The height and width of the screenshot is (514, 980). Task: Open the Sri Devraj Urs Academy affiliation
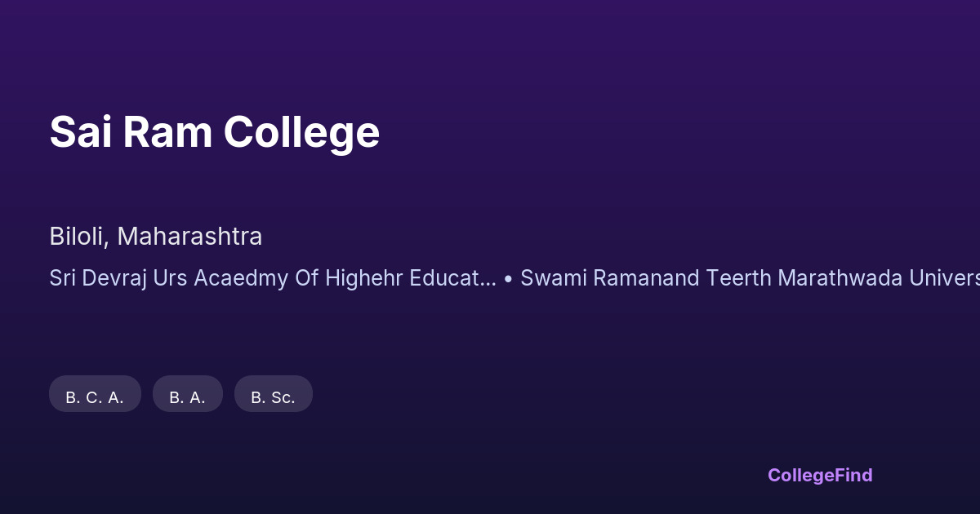coord(272,278)
